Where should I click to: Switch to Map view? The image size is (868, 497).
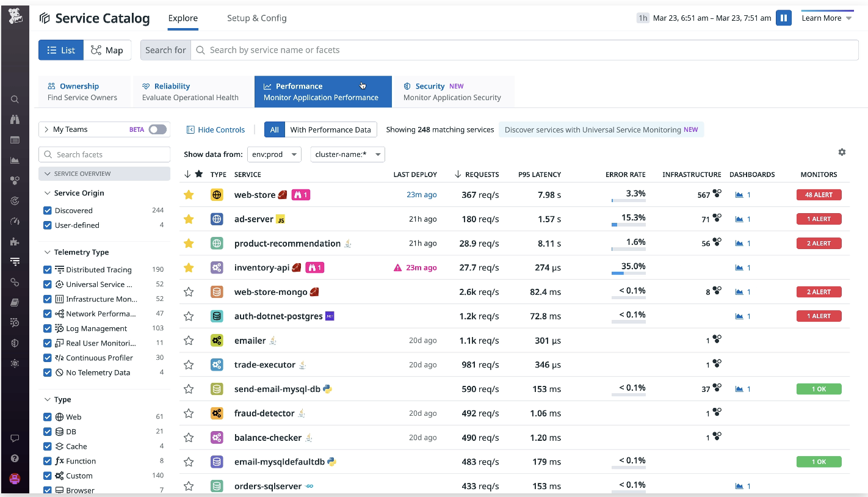(x=107, y=50)
